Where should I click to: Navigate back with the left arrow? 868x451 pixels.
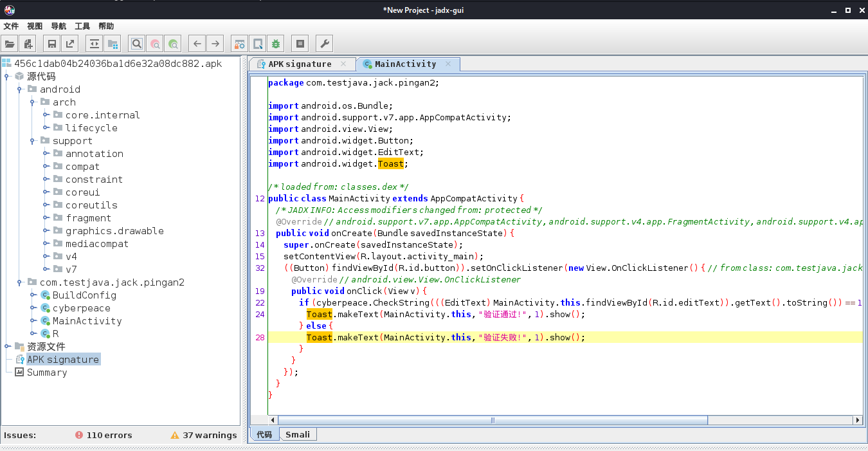pos(197,44)
